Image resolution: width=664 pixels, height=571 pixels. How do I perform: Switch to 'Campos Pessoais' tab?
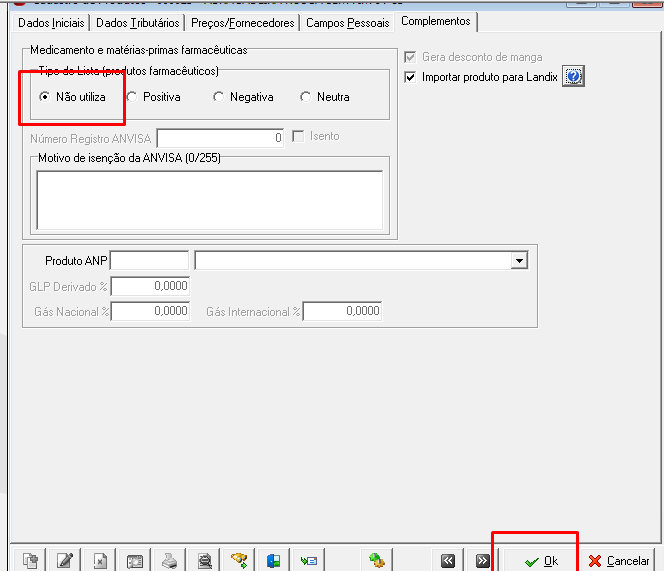(x=348, y=23)
